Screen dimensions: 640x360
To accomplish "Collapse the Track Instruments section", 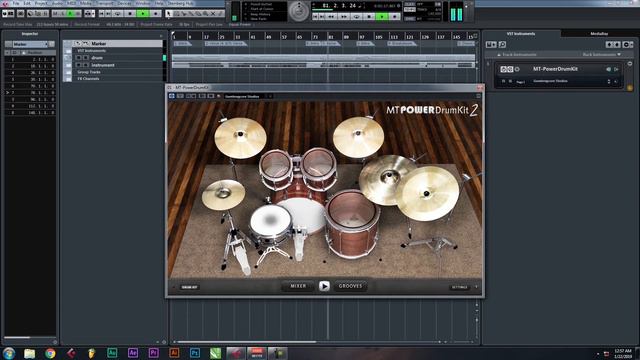I will click(x=499, y=54).
